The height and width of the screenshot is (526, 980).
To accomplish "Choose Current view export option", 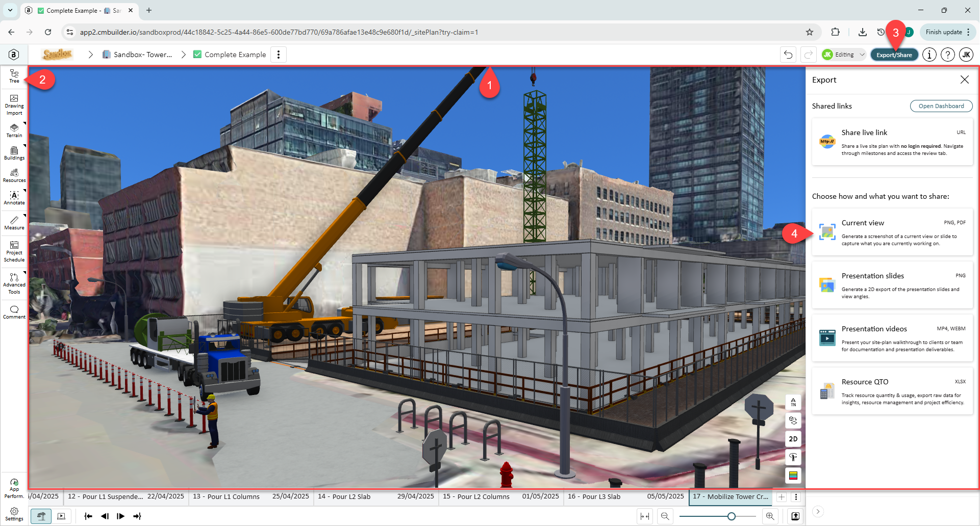I will click(x=892, y=232).
